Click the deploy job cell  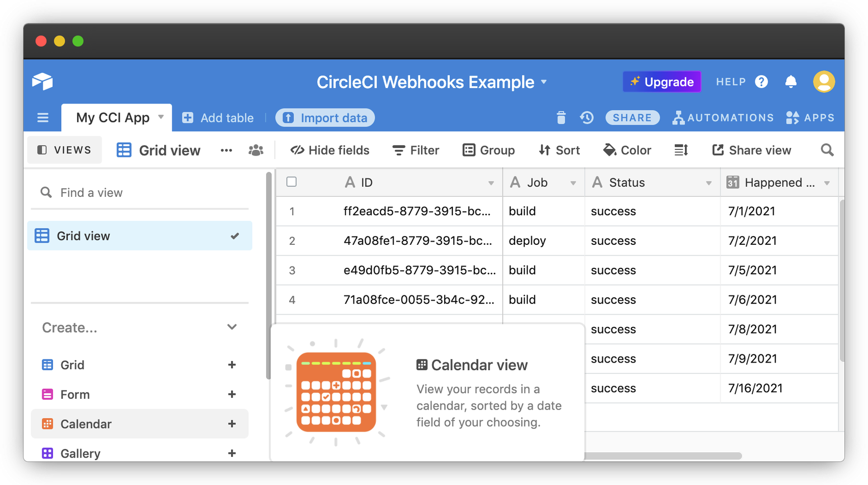click(544, 241)
